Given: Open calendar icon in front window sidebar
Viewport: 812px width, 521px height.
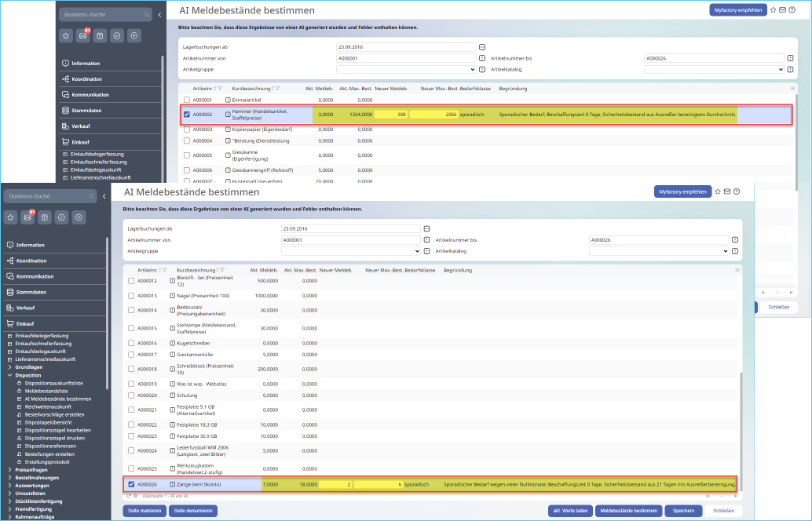Looking at the screenshot, I should [x=45, y=217].
